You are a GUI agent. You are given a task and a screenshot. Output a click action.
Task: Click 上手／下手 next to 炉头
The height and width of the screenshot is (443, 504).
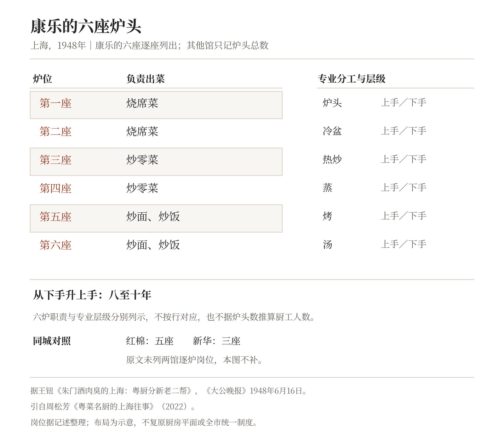[404, 103]
